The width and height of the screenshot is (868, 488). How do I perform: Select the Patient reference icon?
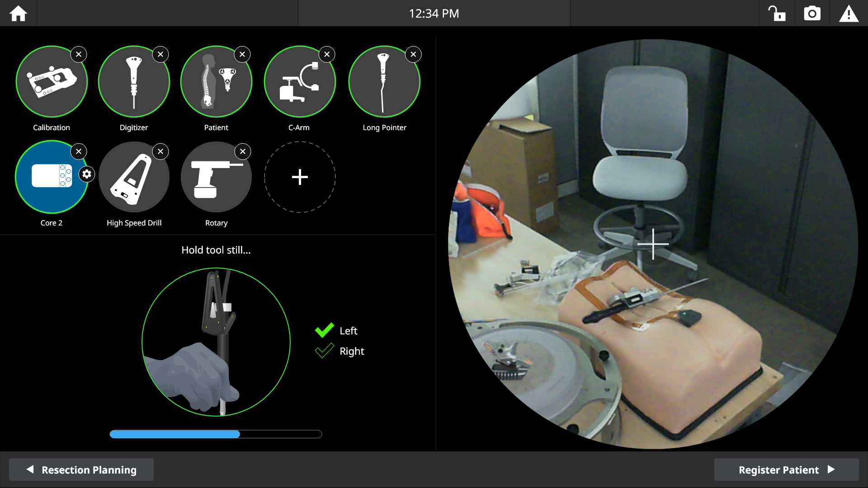click(216, 82)
